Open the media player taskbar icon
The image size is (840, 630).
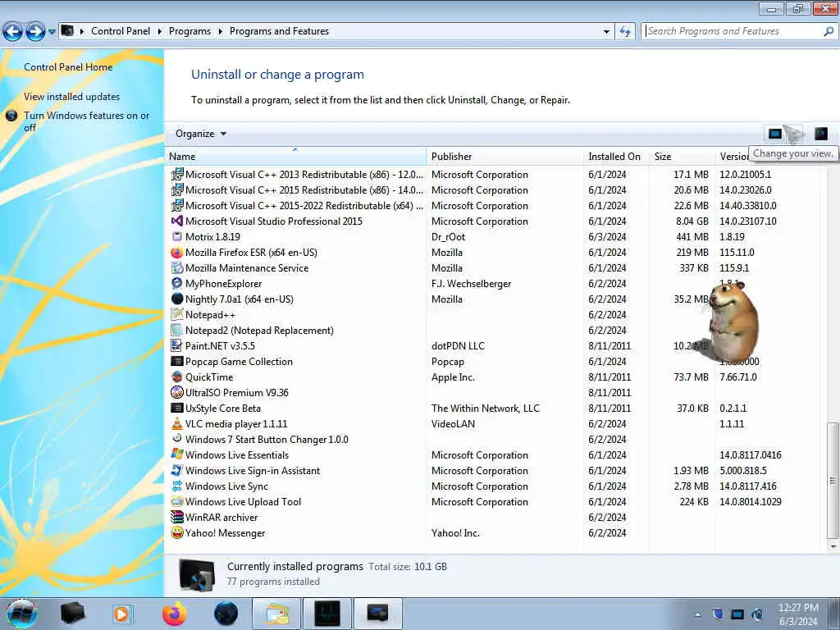point(122,614)
